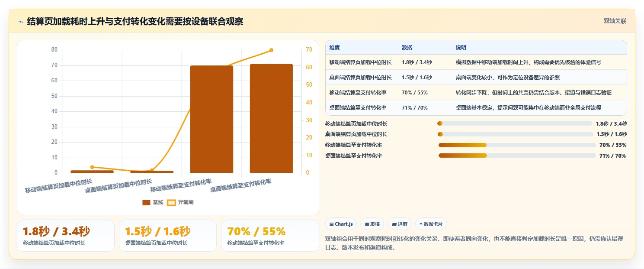This screenshot has width=644, height=269.
Task: Click the left y-axis tick label 80
Action: (x=54, y=50)
